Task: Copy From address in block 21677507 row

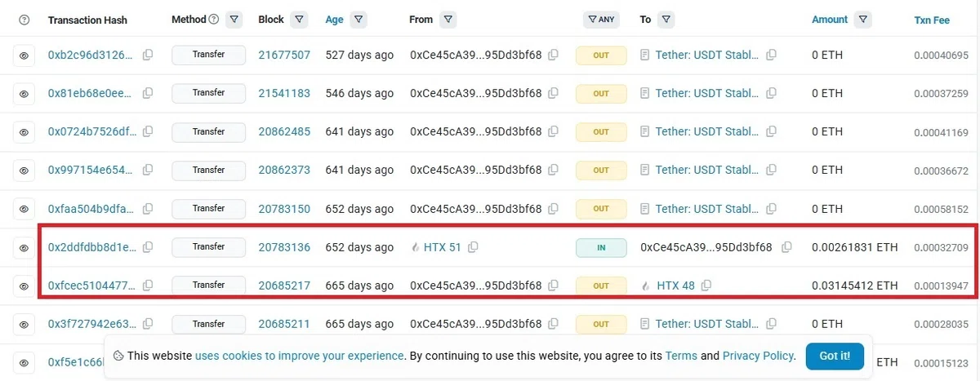Action: coord(554,55)
